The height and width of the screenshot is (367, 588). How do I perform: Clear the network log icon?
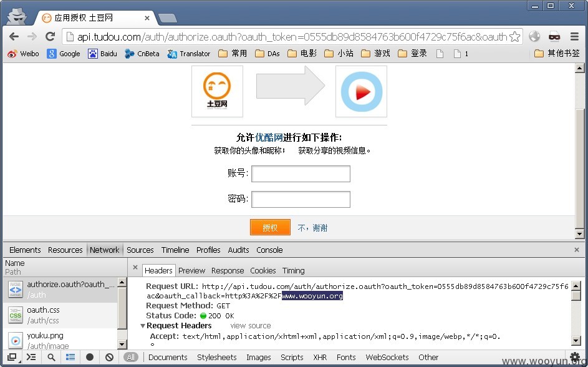109,357
